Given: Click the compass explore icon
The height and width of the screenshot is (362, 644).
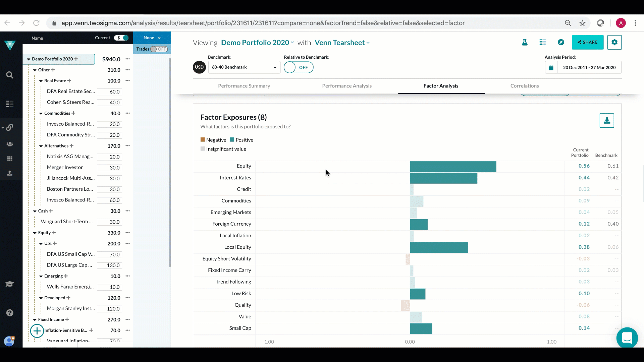Looking at the screenshot, I should (561, 42).
